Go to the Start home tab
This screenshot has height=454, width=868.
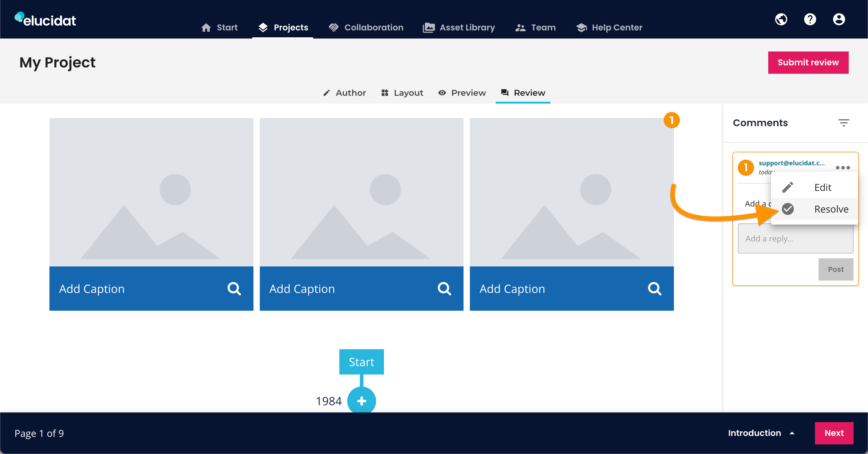[x=219, y=27]
